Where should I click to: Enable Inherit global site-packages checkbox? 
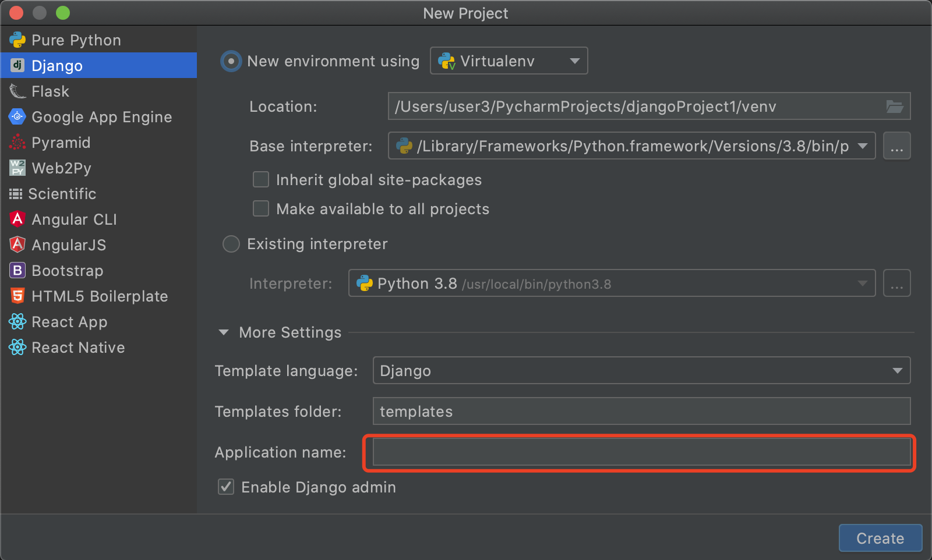(x=261, y=180)
